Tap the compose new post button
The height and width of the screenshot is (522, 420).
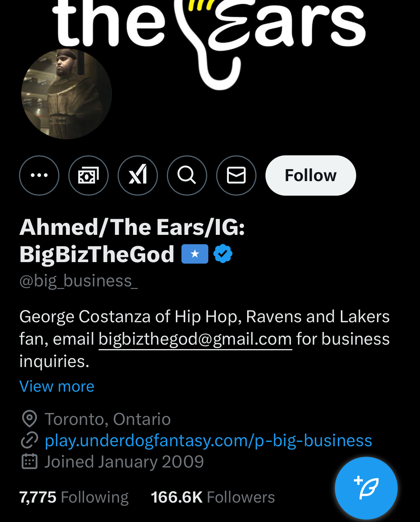pos(366,488)
